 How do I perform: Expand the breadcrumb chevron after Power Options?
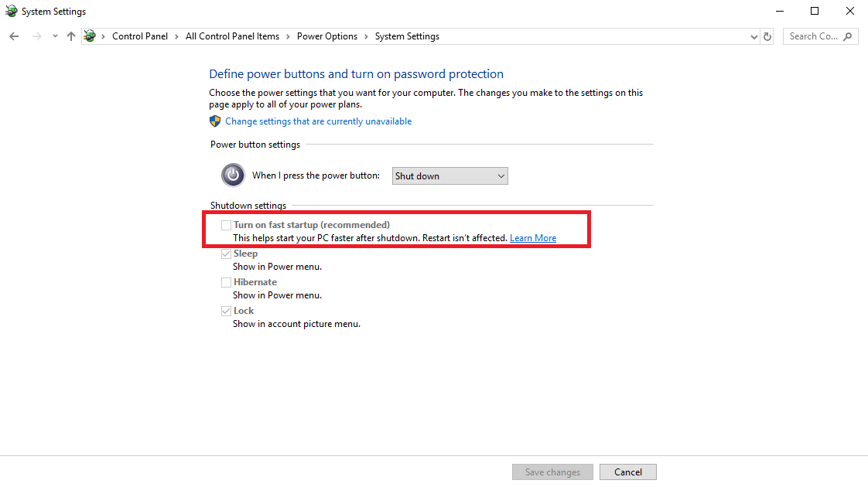click(366, 36)
